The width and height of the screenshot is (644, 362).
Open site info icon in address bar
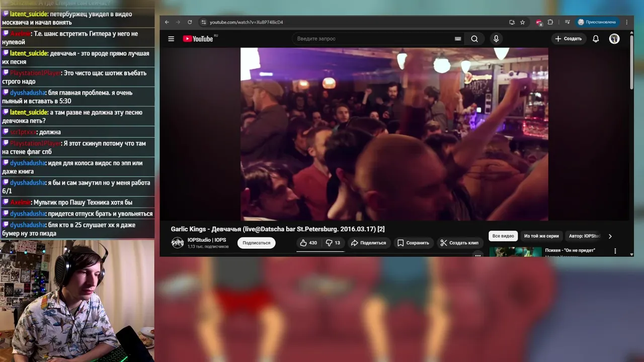coord(203,22)
